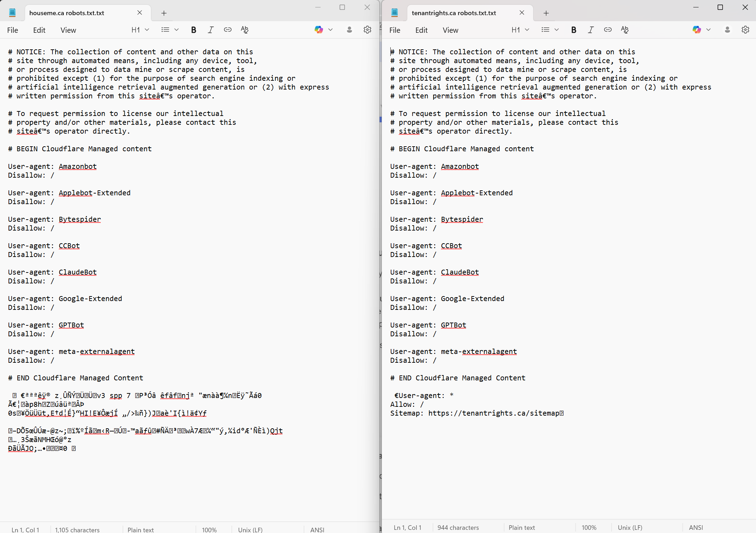Open bulleted list icon in right window

545,30
